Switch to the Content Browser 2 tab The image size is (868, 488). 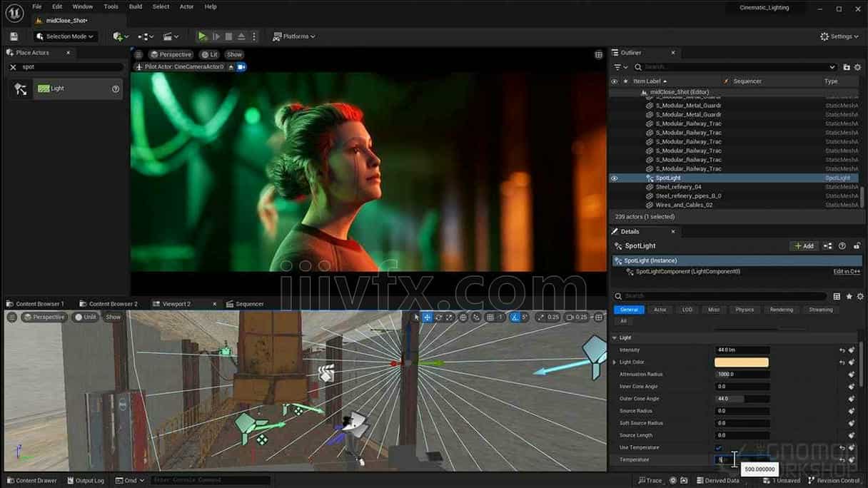click(108, 304)
